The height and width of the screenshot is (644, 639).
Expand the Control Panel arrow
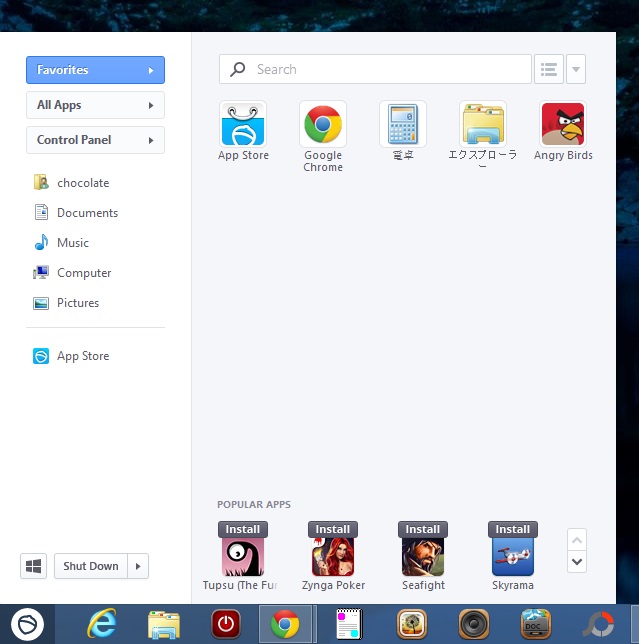click(151, 140)
